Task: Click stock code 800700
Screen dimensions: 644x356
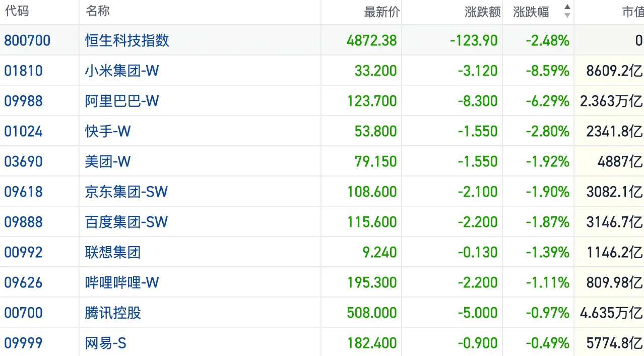Action: [27, 40]
